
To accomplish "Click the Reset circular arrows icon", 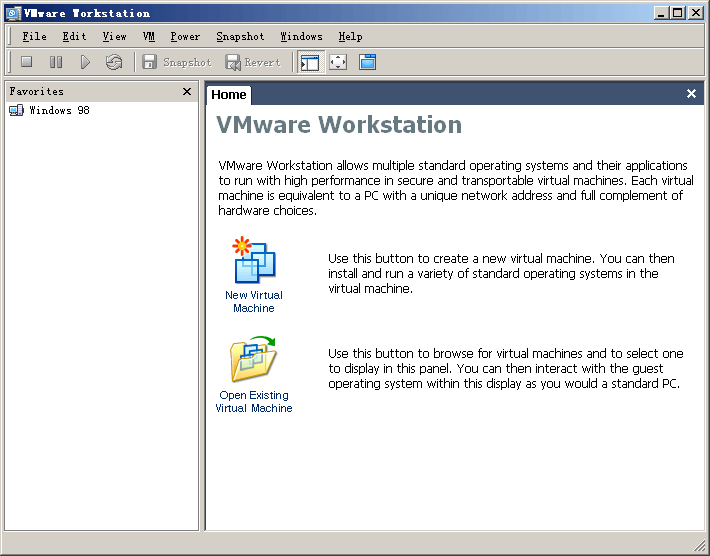I will pyautogui.click(x=114, y=62).
